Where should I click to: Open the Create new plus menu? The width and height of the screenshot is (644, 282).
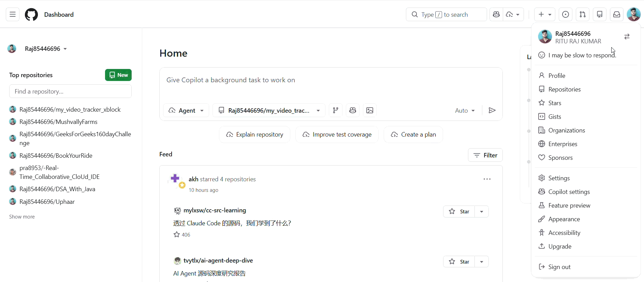(545, 14)
